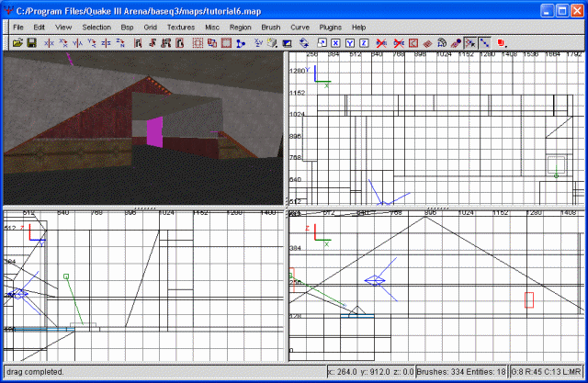Open the Selection menu
588x383 pixels.
pyautogui.click(x=96, y=28)
